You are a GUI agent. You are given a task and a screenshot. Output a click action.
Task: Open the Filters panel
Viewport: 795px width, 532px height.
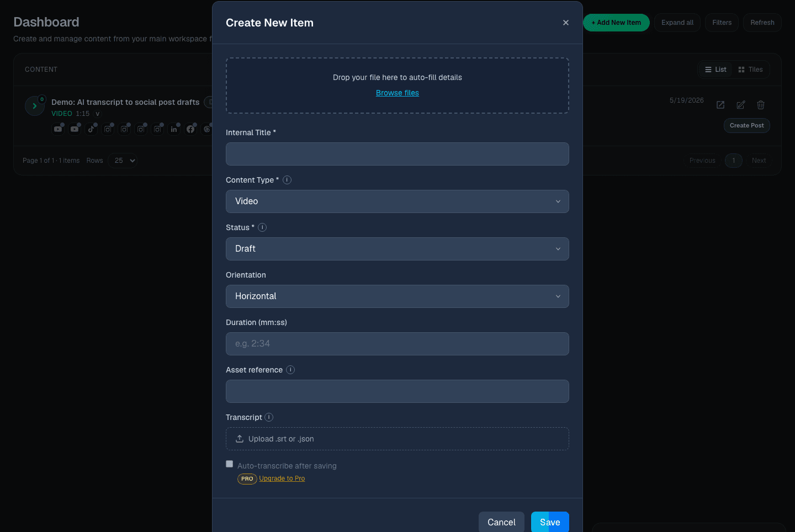click(722, 23)
